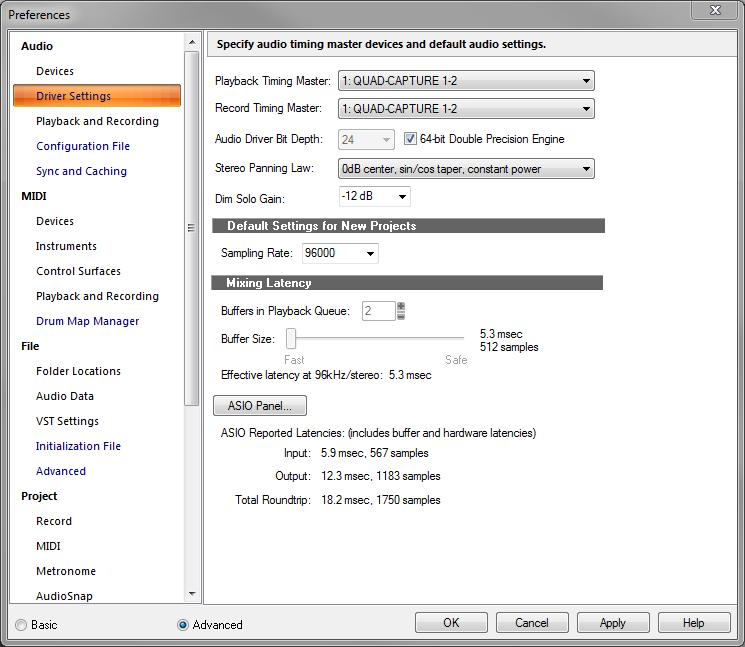Viewport: 745px width, 647px height.
Task: Open Audio Devices preferences page
Action: (x=55, y=71)
